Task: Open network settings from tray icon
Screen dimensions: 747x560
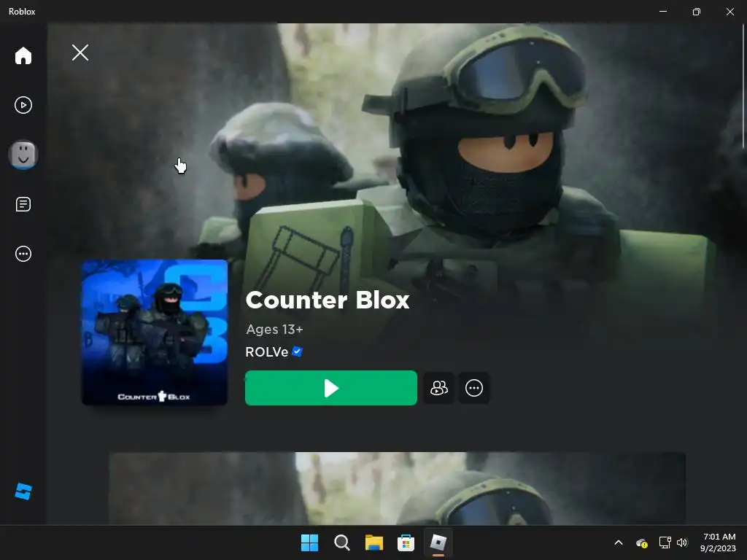Action: point(665,542)
